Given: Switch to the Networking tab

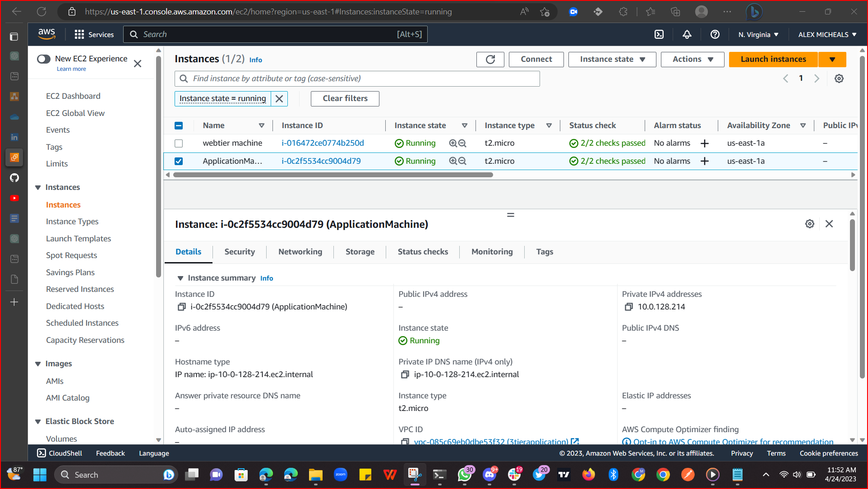Looking at the screenshot, I should 300,252.
